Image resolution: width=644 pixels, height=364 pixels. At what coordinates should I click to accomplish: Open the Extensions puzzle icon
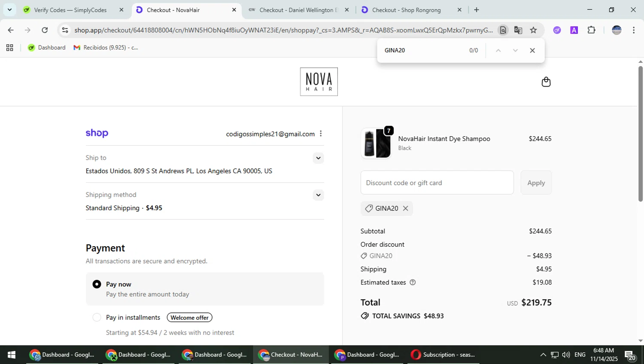click(591, 30)
